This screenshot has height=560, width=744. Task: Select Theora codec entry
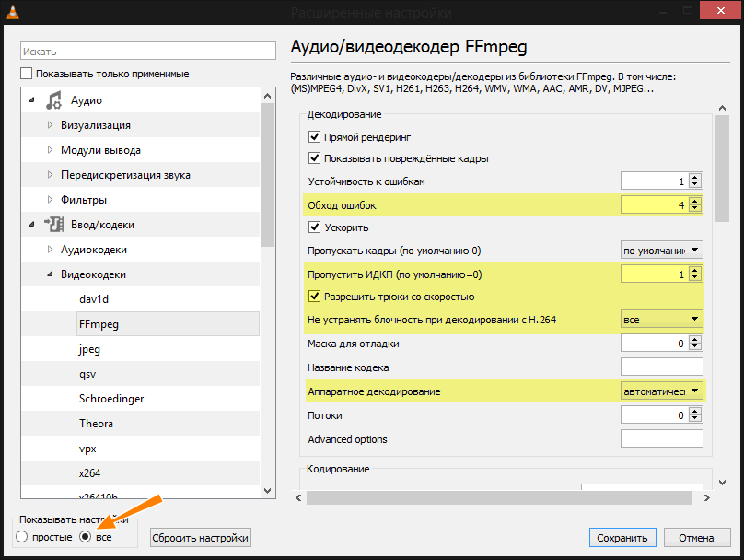(96, 424)
